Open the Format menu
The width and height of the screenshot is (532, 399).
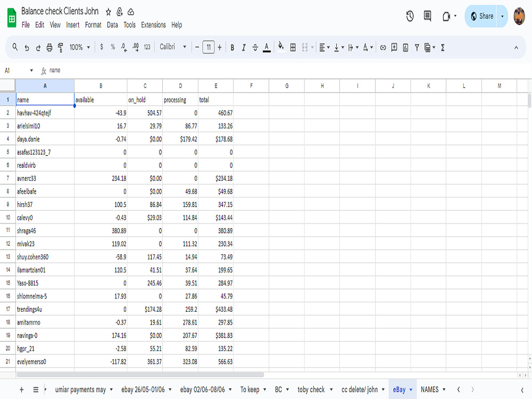(x=93, y=25)
